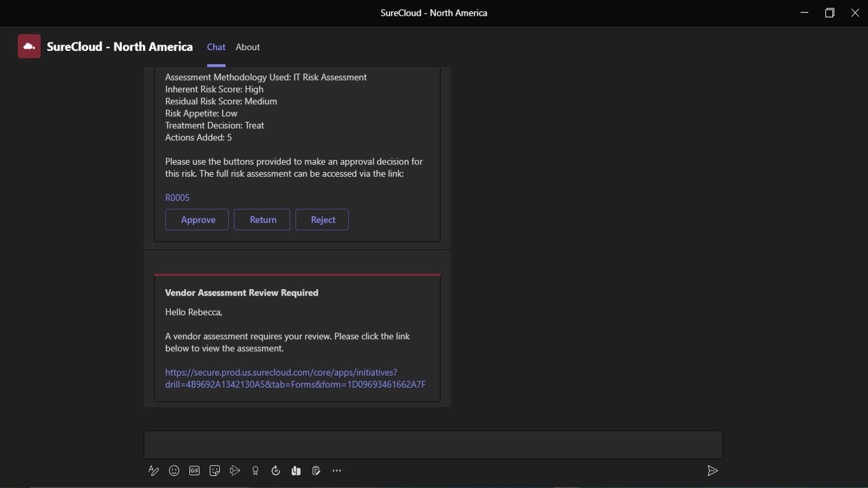The image size is (868, 488).
Task: Click the 'Risk Appetite: Low' line
Action: [x=201, y=114]
